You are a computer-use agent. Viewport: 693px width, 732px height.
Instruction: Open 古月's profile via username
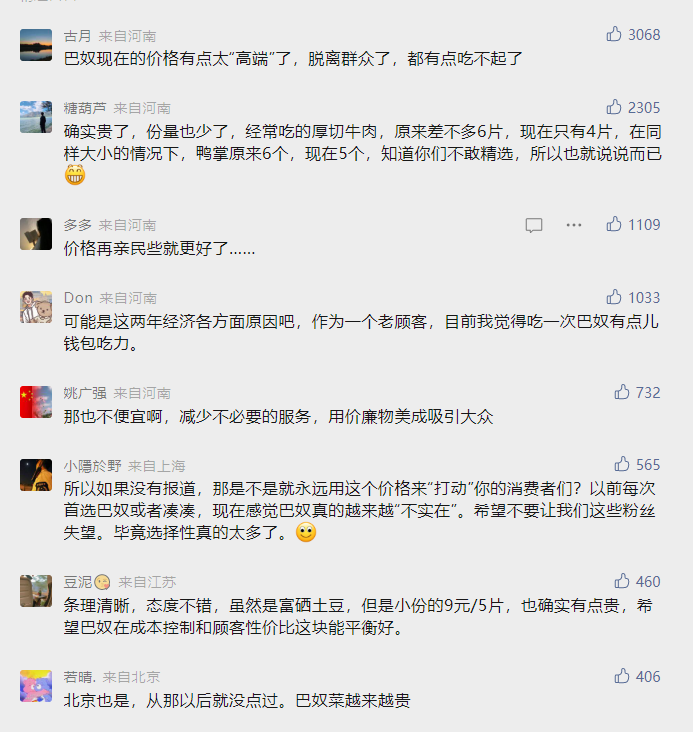click(x=77, y=36)
